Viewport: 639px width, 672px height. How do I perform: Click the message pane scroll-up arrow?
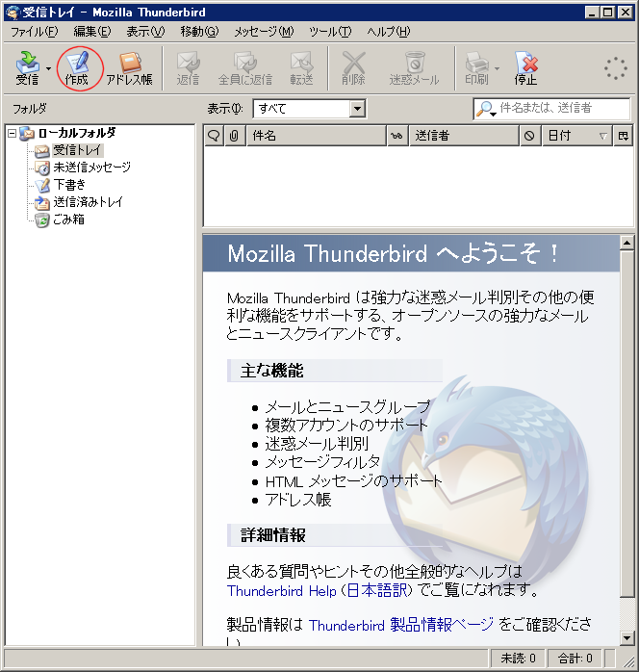627,243
